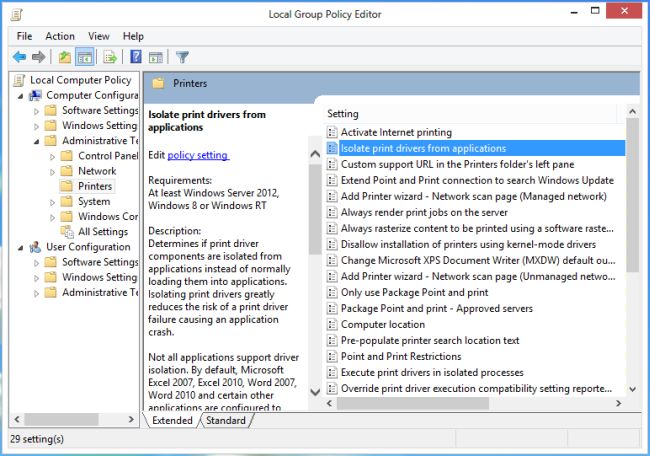
Task: Switch to the Extended tab
Action: pyautogui.click(x=172, y=420)
